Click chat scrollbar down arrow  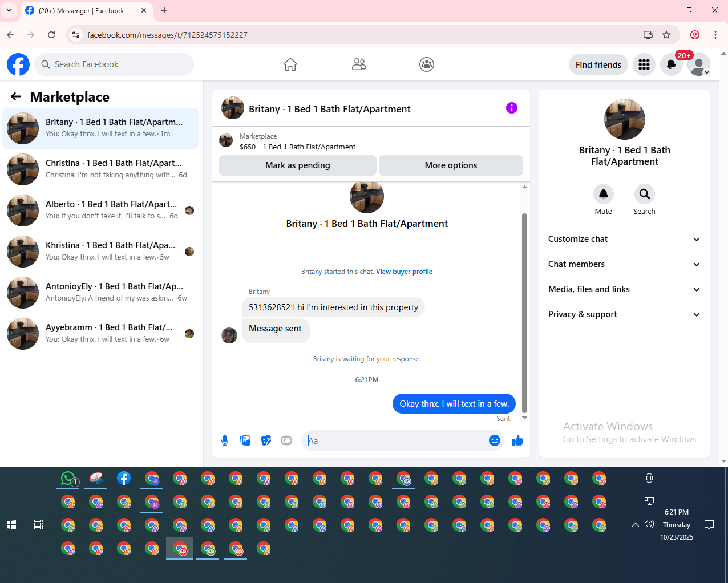pos(524,418)
